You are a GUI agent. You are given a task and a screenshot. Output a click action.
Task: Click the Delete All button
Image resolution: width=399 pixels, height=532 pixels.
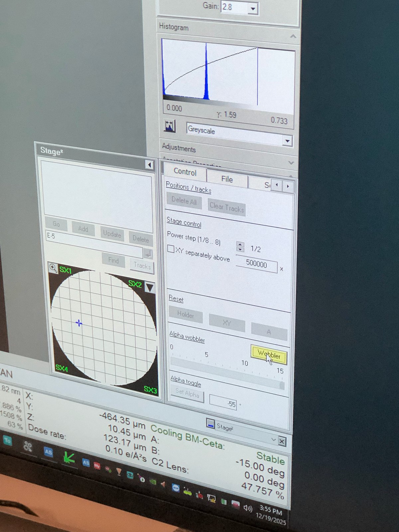(x=184, y=200)
